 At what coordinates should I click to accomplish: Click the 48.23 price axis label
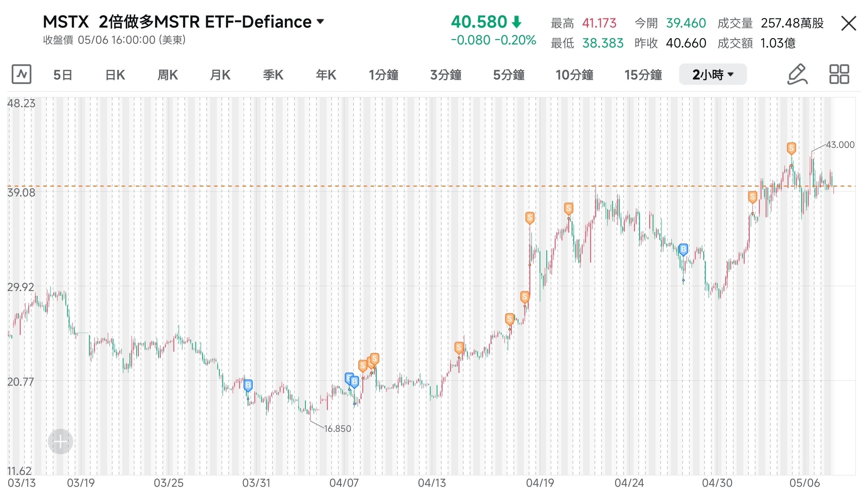pos(21,103)
